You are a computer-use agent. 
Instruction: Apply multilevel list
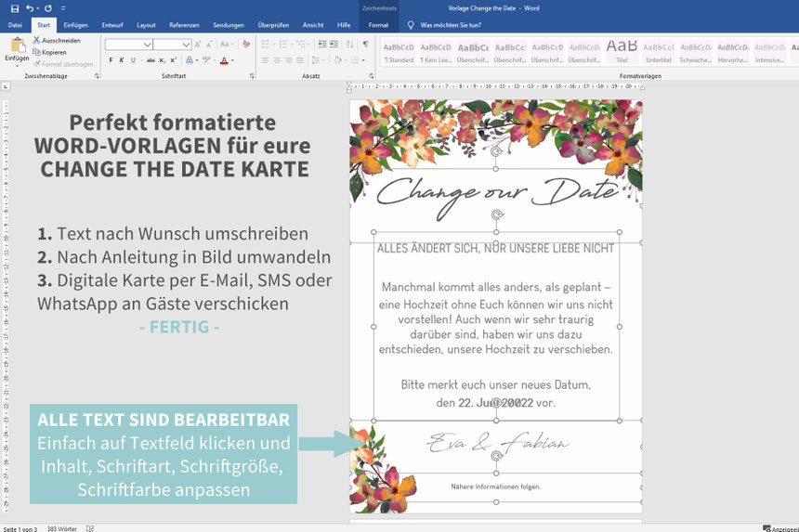(302, 45)
